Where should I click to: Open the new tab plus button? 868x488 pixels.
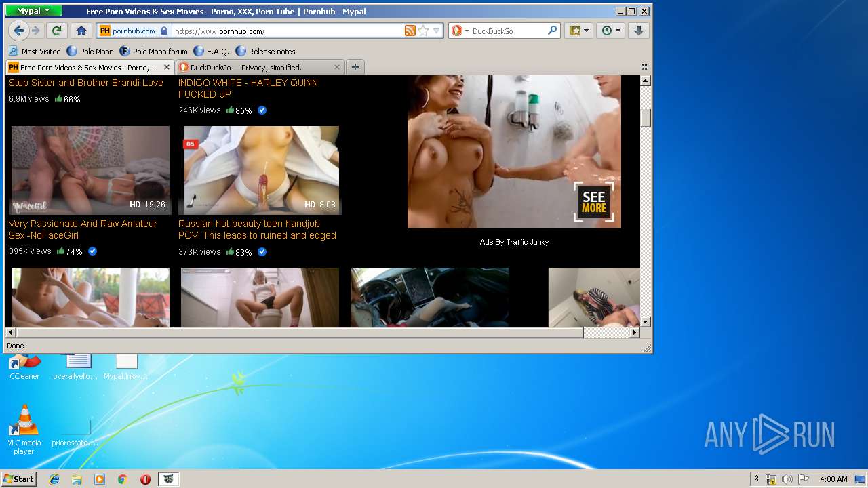coord(355,67)
